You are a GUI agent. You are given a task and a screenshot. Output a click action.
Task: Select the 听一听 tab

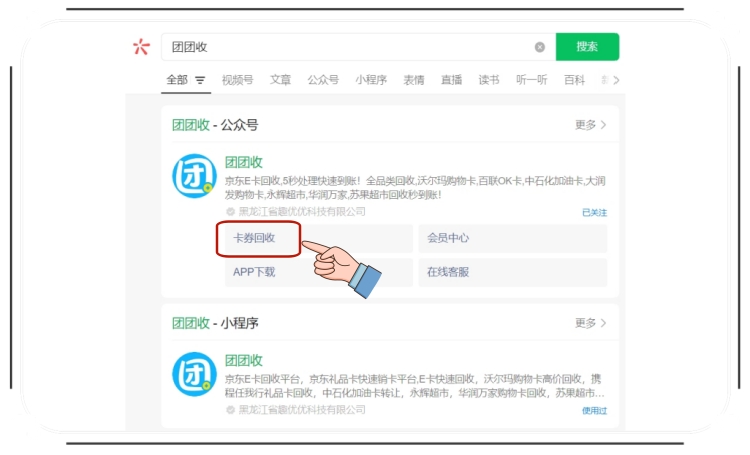531,80
